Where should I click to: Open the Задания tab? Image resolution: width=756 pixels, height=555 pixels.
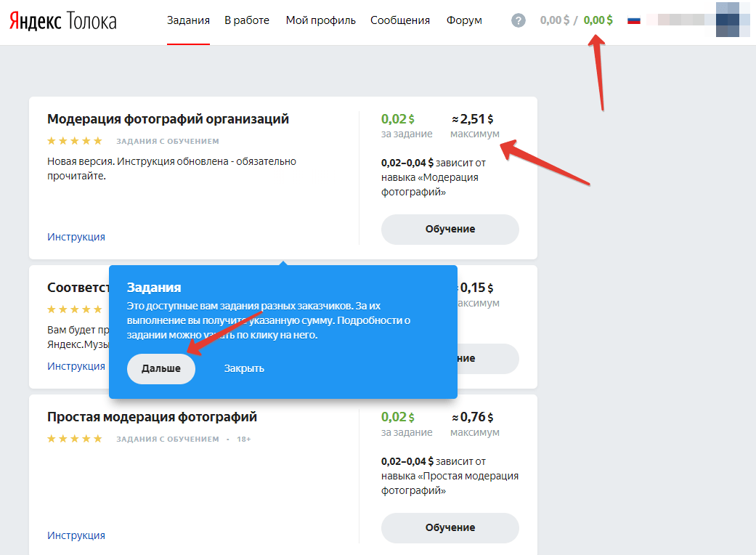(x=188, y=20)
